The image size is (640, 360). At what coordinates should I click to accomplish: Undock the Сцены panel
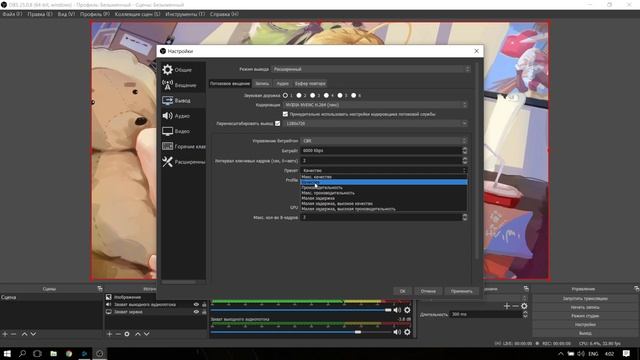click(100, 289)
